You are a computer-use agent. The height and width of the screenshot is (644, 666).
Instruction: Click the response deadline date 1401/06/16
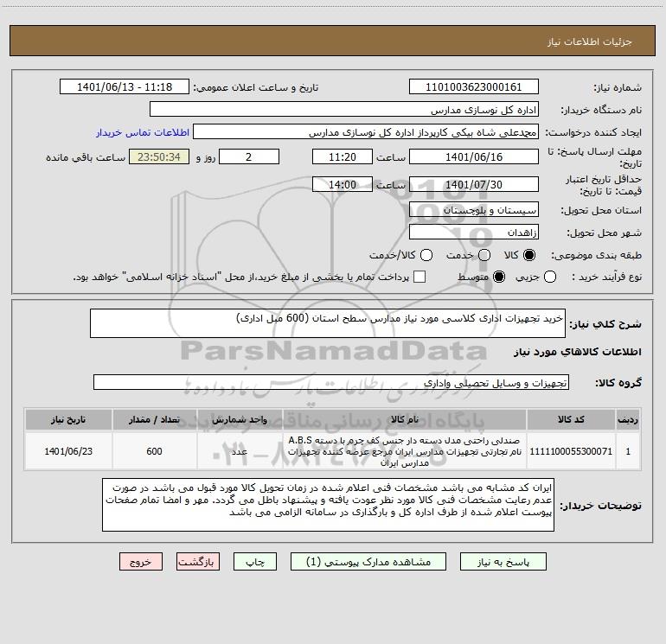[x=474, y=156]
